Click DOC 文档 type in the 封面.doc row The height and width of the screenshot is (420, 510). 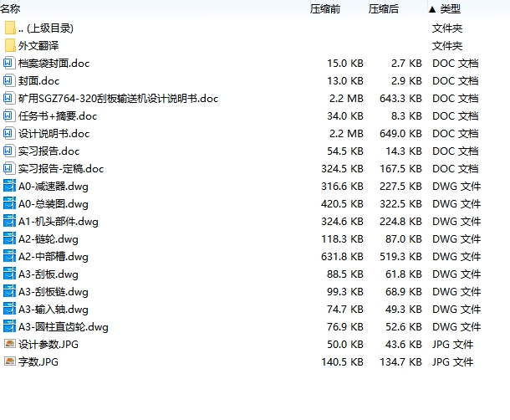[x=455, y=81]
